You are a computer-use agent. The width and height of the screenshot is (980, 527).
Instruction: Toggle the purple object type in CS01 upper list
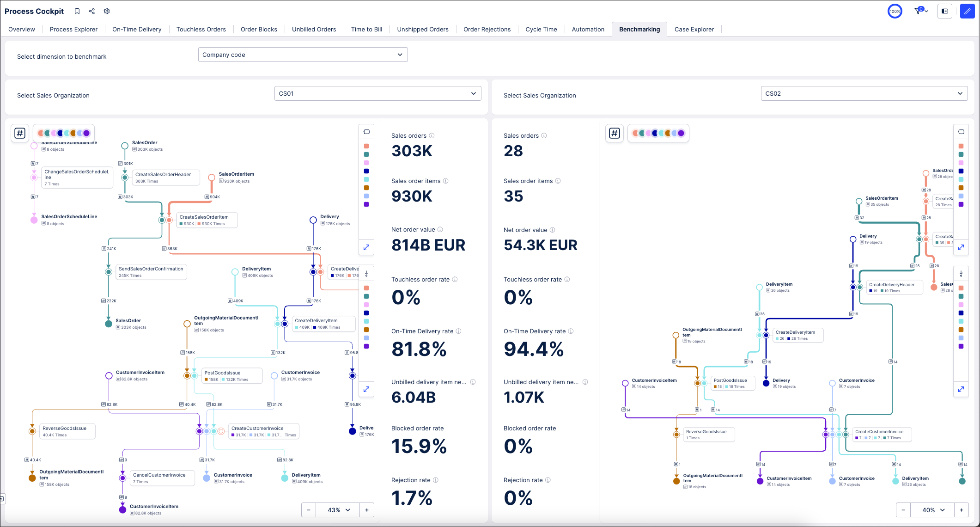pyautogui.click(x=366, y=204)
